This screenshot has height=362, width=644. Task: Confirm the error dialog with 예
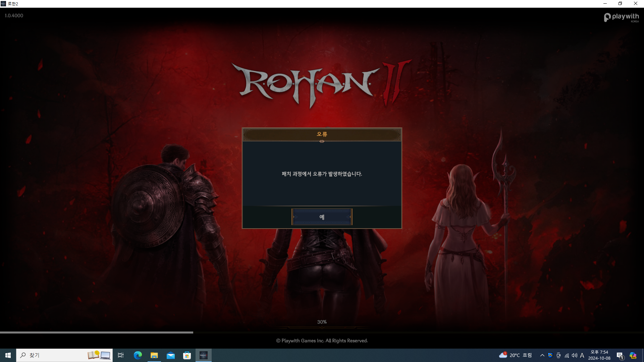point(322,217)
